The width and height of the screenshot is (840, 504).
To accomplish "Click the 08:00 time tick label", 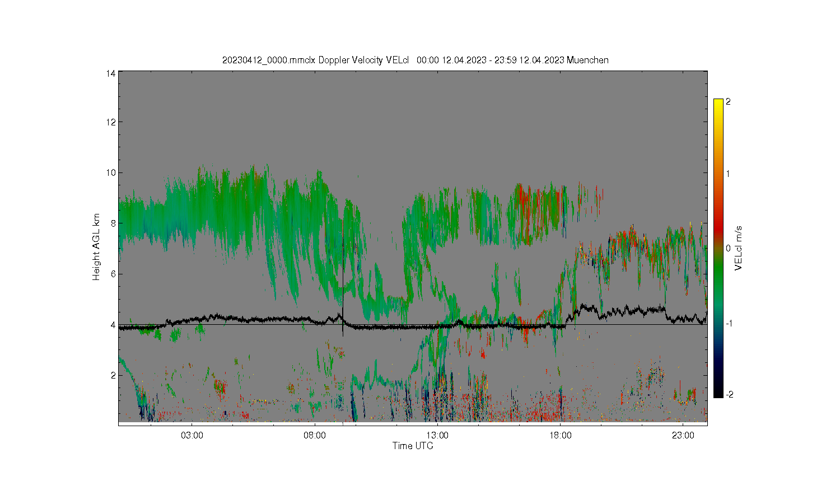I will [x=315, y=435].
